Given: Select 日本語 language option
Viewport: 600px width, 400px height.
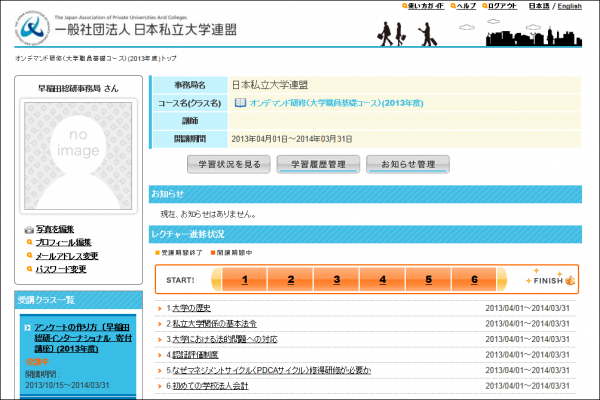Looking at the screenshot, I should 539,6.
